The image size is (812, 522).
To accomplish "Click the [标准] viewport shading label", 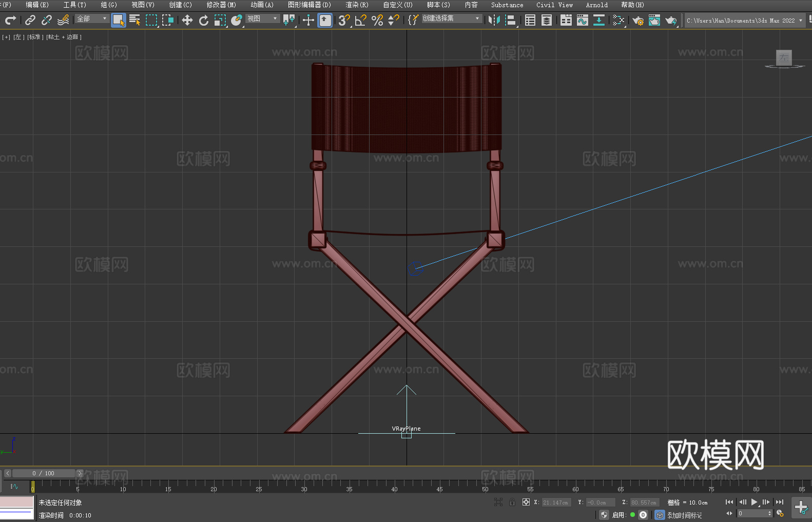I will tap(35, 37).
